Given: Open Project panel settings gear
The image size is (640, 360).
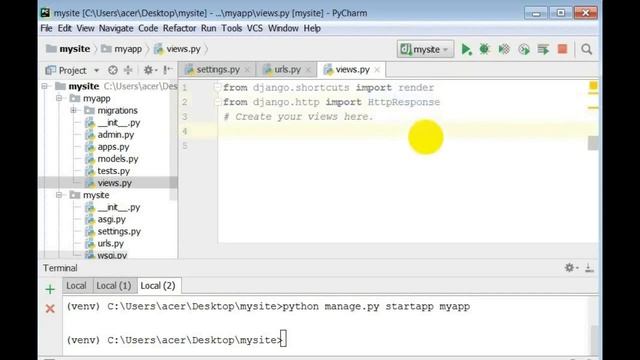Looking at the screenshot, I should click(x=149, y=70).
